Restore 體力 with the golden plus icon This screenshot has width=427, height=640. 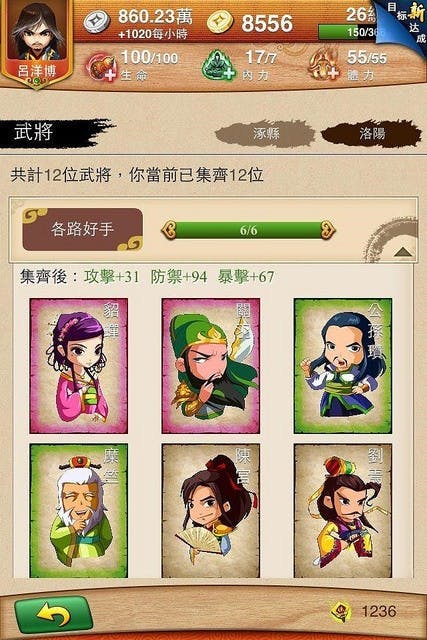324,66
